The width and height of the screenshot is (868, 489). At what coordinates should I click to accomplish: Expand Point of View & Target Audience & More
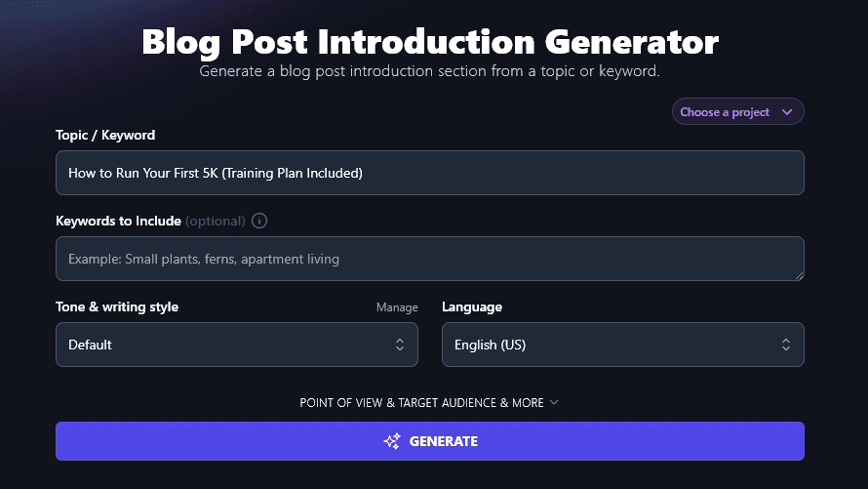click(x=422, y=402)
